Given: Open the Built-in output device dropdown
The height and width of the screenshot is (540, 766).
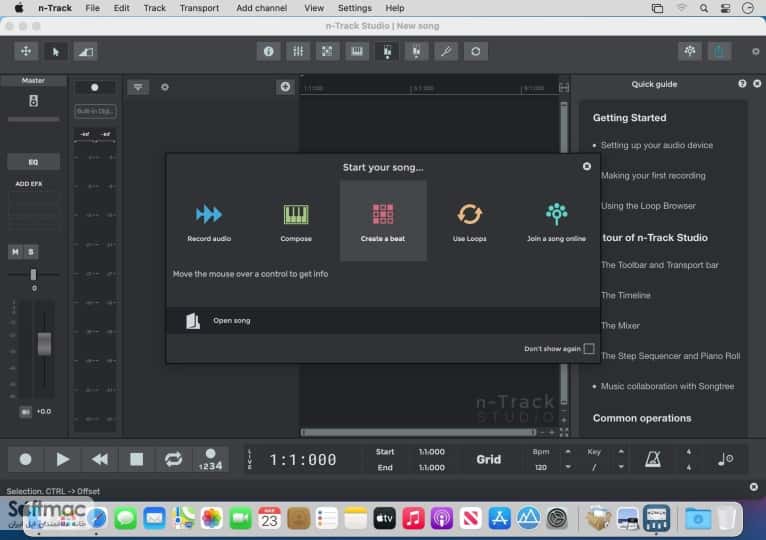Looking at the screenshot, I should (95, 111).
